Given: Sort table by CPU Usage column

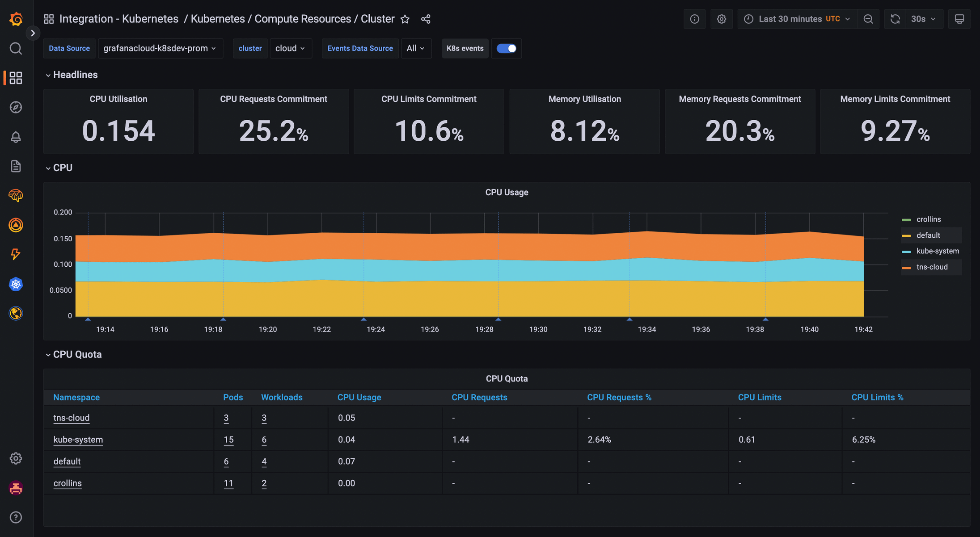Looking at the screenshot, I should click(359, 397).
